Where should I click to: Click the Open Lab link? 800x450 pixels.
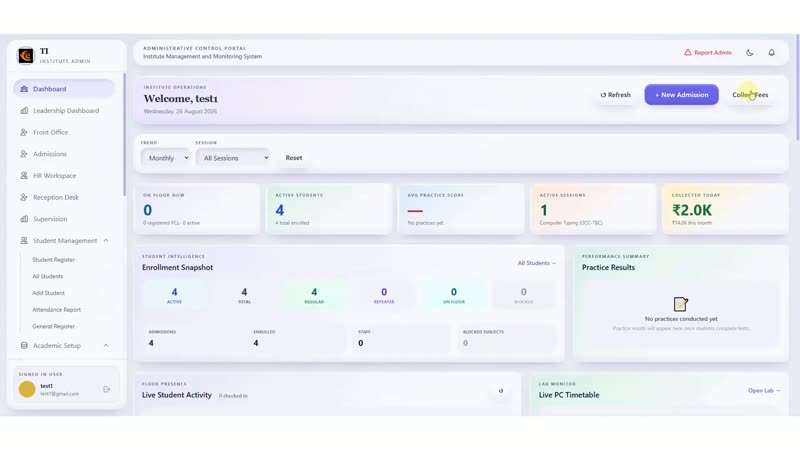(x=764, y=391)
